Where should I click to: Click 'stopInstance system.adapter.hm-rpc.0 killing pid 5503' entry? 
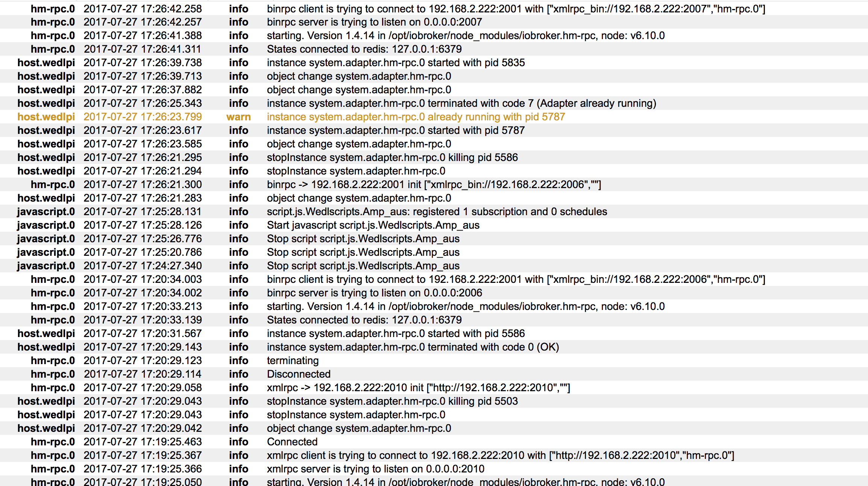tap(392, 401)
